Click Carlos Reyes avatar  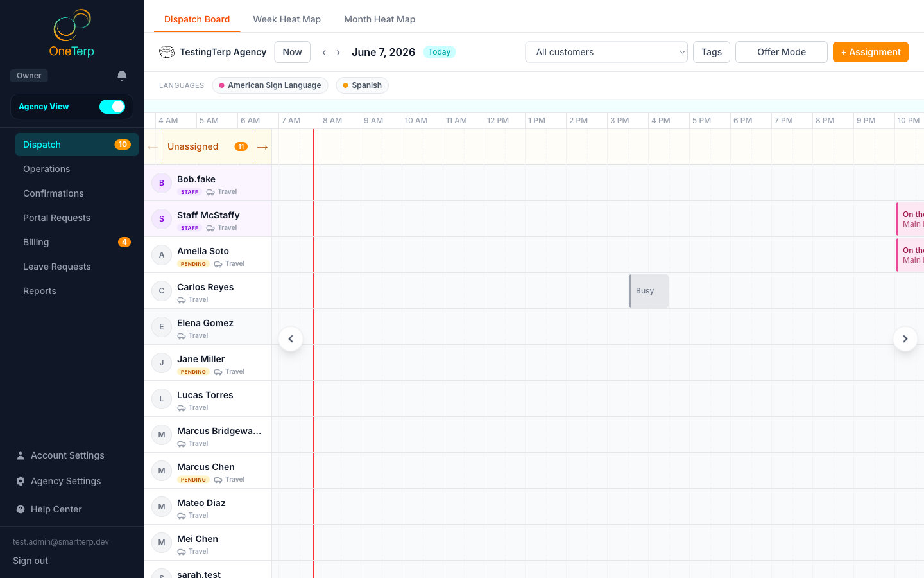pyautogui.click(x=162, y=291)
